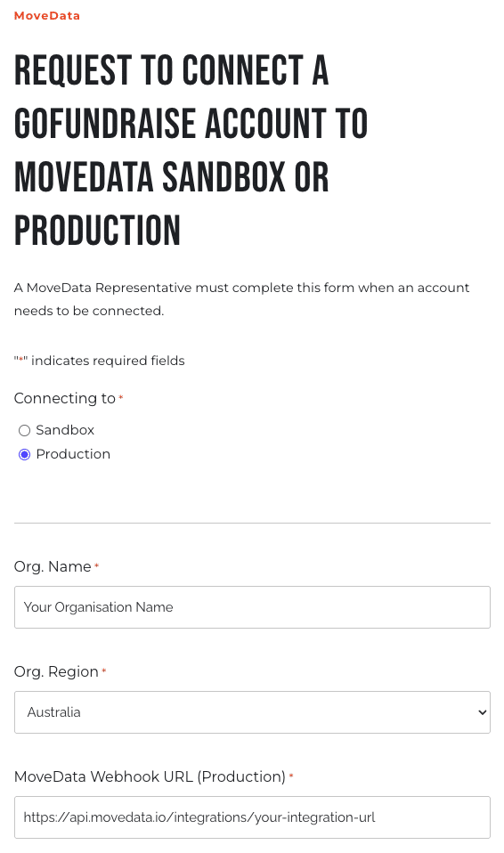Click the Org. Region field label
The height and width of the screenshot is (853, 504).
[x=56, y=672]
